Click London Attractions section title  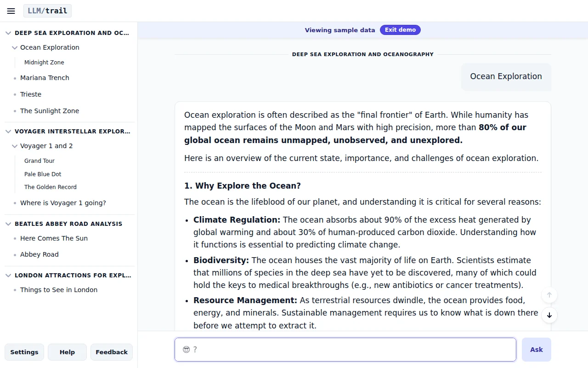tap(73, 276)
